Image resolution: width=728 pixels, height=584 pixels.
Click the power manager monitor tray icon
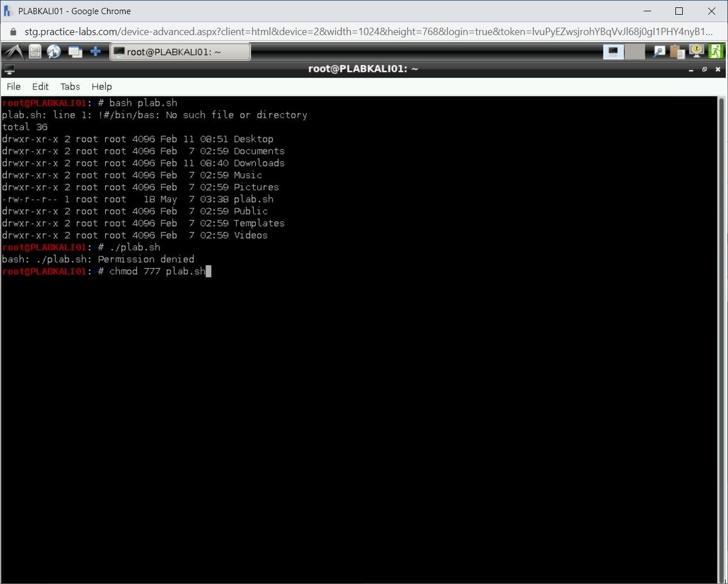(696, 51)
